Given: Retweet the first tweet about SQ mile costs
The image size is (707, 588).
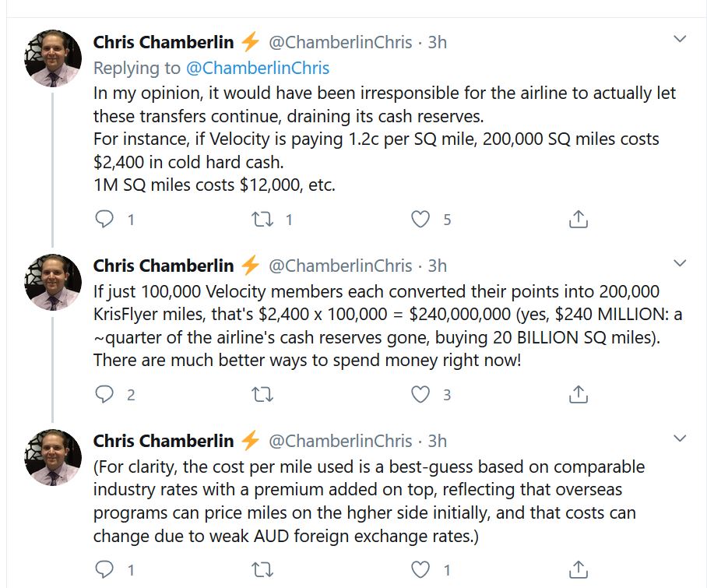Looking at the screenshot, I should (x=263, y=220).
